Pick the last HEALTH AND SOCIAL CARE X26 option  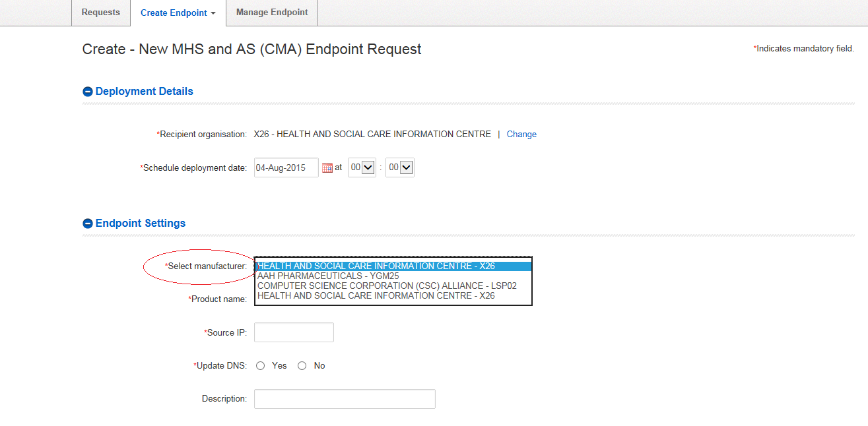[x=393, y=295]
